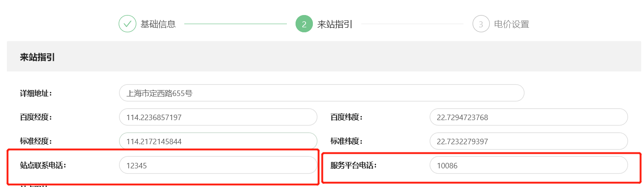Screen dimensions: 644x187
Task: Click the 来站指引 section header
Action: [37, 57]
